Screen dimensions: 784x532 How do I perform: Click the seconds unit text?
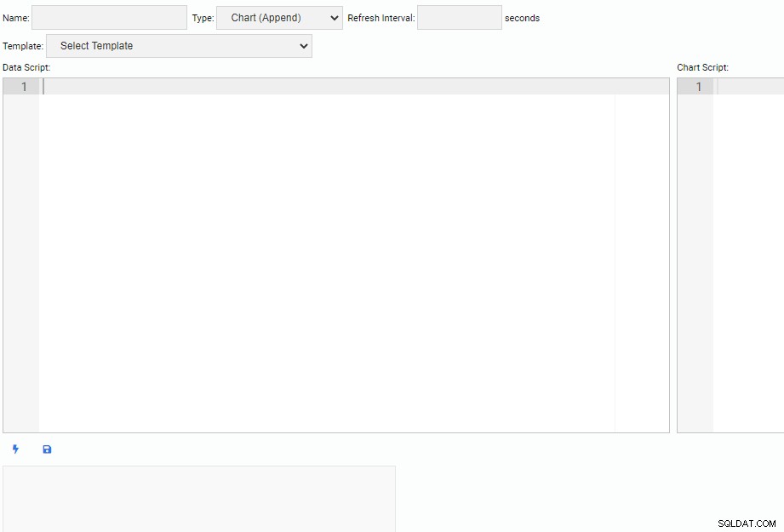(522, 18)
